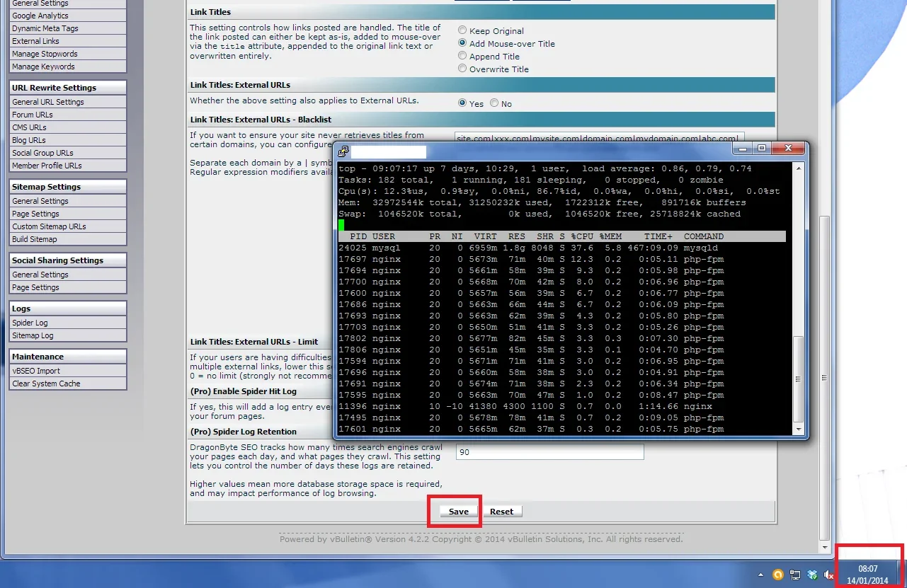Viewport: 907px width, 588px height.
Task: Click the terminal scrollbar down arrow
Action: (799, 429)
